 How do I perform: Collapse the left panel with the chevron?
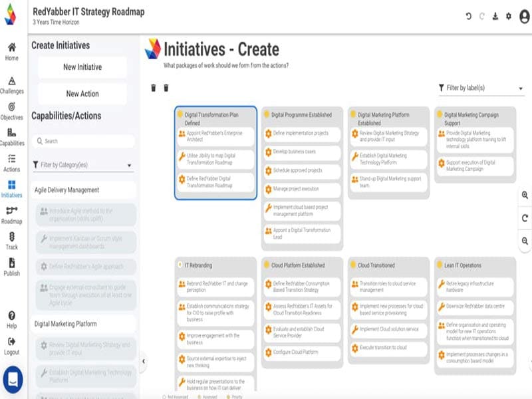143,361
